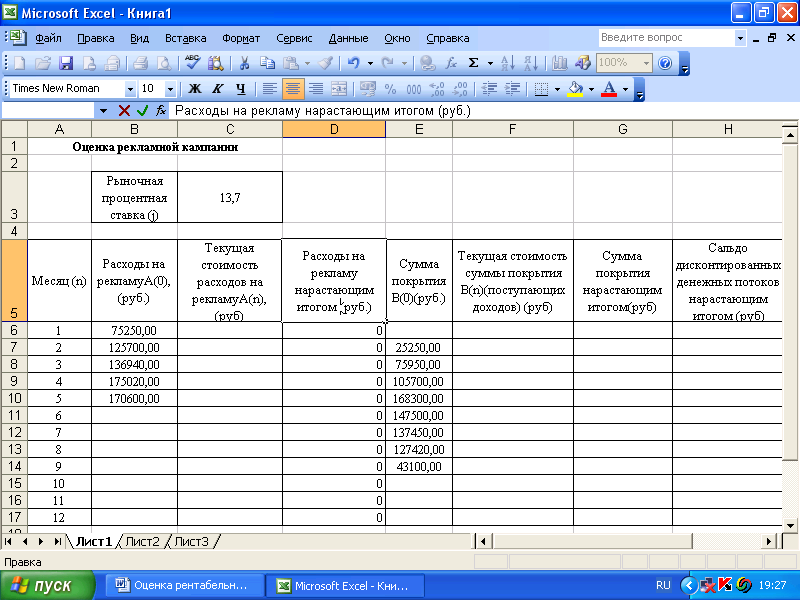Screen dimensions: 800x600
Task: Click the пуск Start button
Action: (47, 585)
